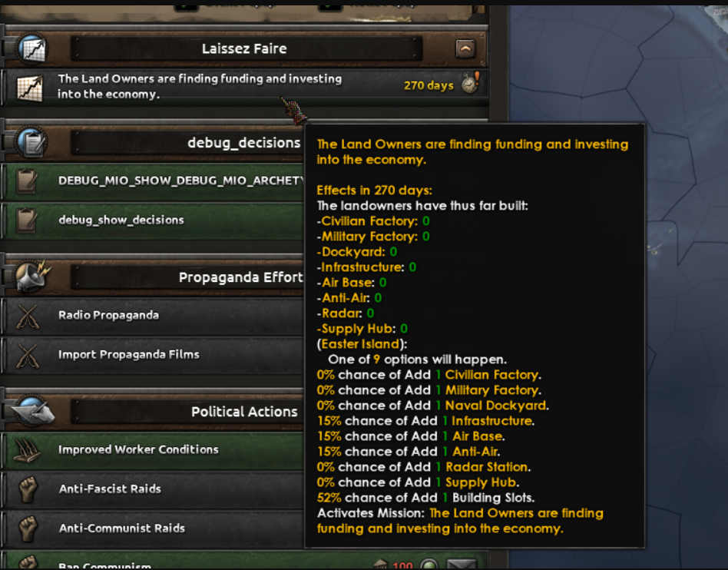Open the Land Owners investing mission entry

point(246,86)
